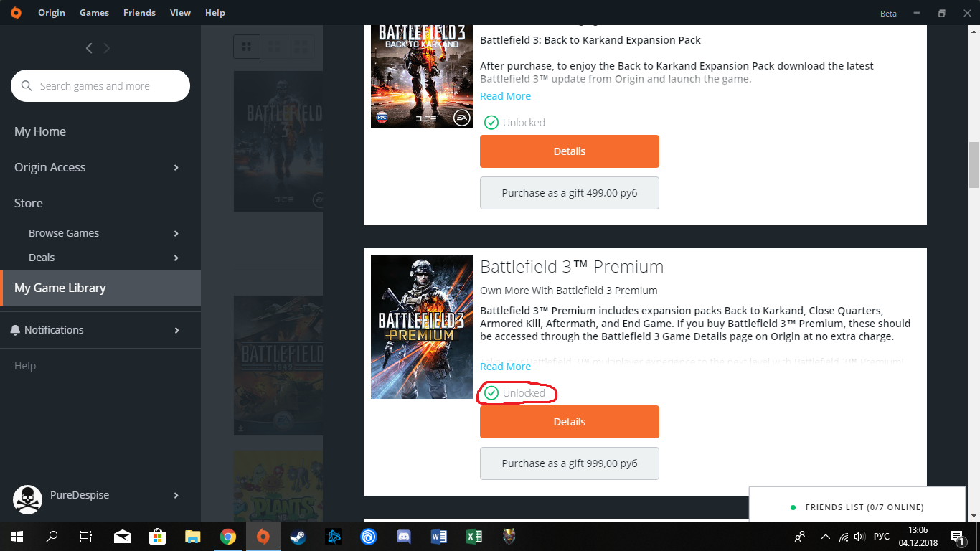Select Plants vs Zombies tile in library
Screen dimensions: 980x551
click(278, 486)
